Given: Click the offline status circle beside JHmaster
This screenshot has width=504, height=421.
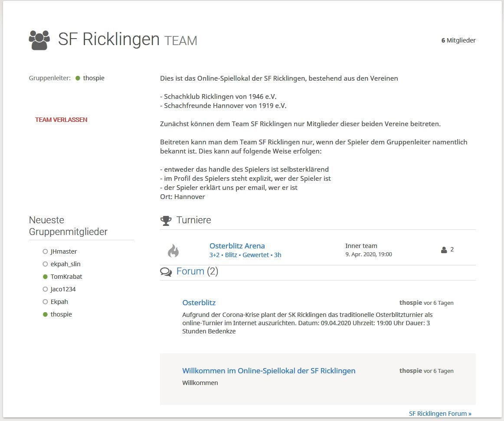Looking at the screenshot, I should [45, 251].
